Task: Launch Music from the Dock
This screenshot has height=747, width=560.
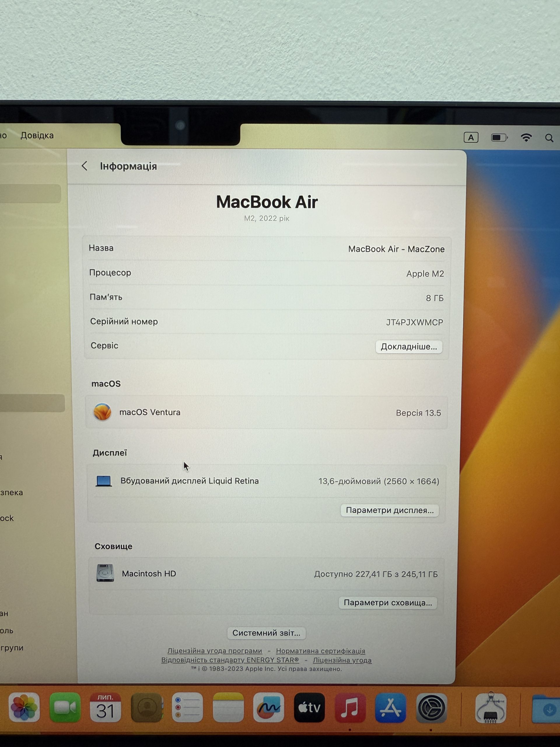Action: click(350, 708)
